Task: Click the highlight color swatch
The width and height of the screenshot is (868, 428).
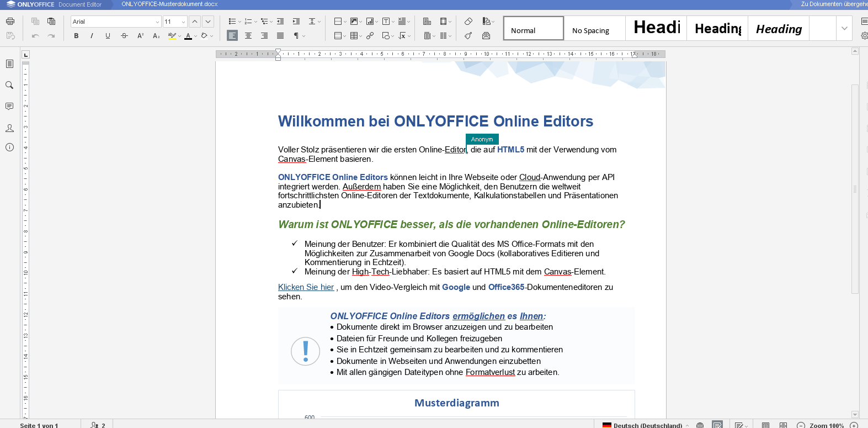Action: [172, 36]
